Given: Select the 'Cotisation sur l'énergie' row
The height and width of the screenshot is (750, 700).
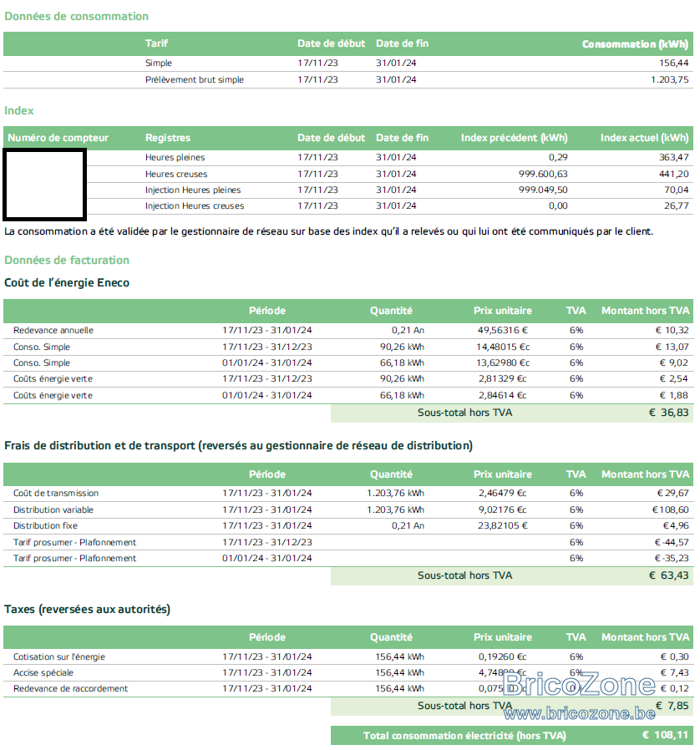Looking at the screenshot, I should tap(348, 656).
